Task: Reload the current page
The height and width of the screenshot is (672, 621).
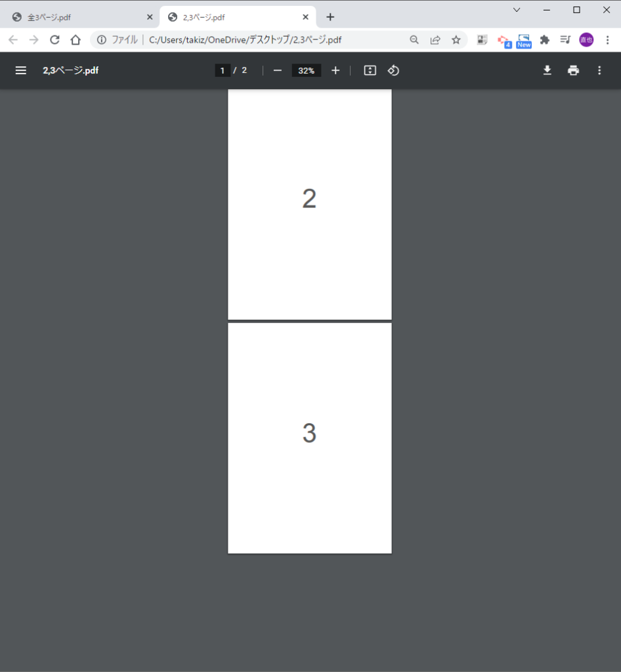Action: [x=54, y=40]
